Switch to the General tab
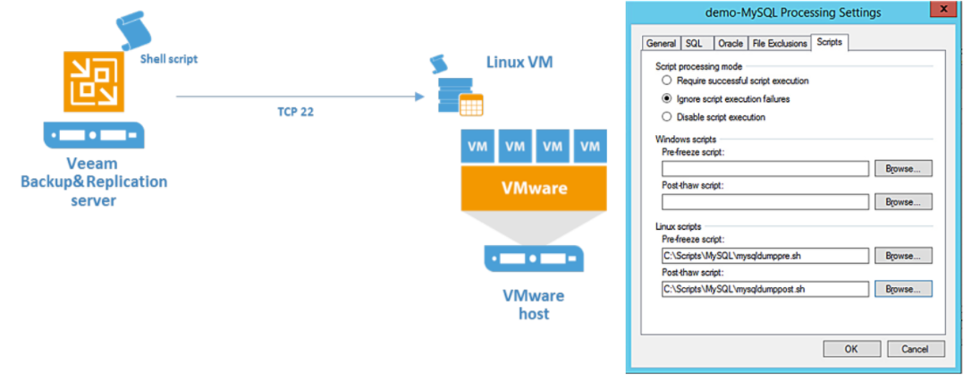 pos(661,43)
